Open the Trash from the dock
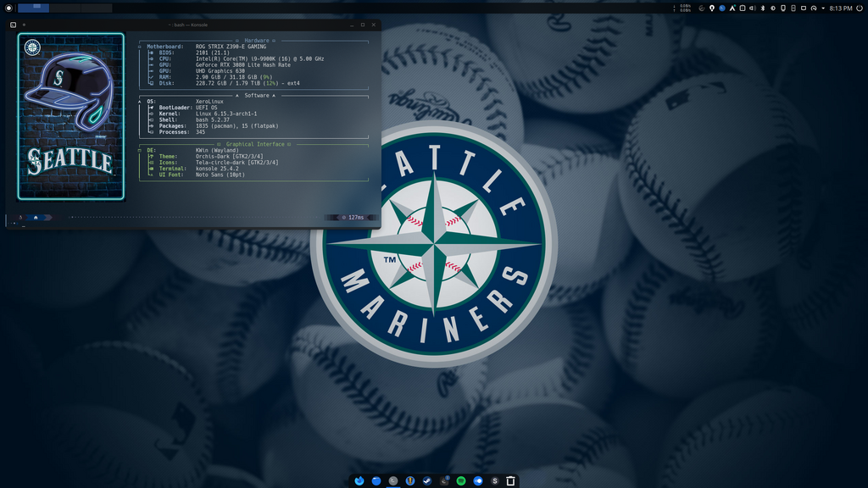868x488 pixels. pos(510,481)
